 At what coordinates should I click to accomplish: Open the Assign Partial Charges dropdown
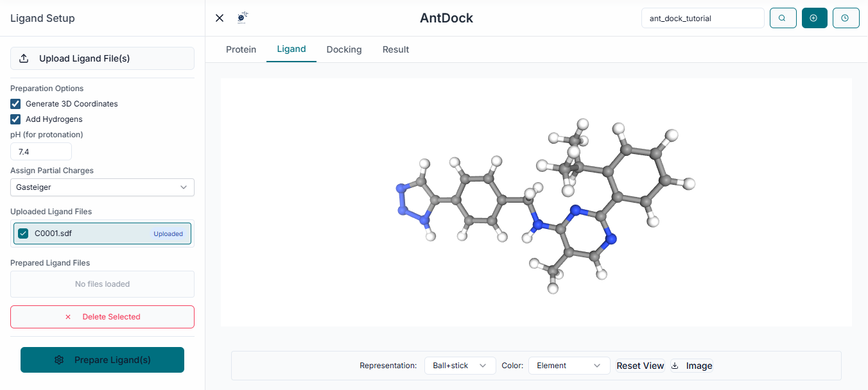click(102, 187)
